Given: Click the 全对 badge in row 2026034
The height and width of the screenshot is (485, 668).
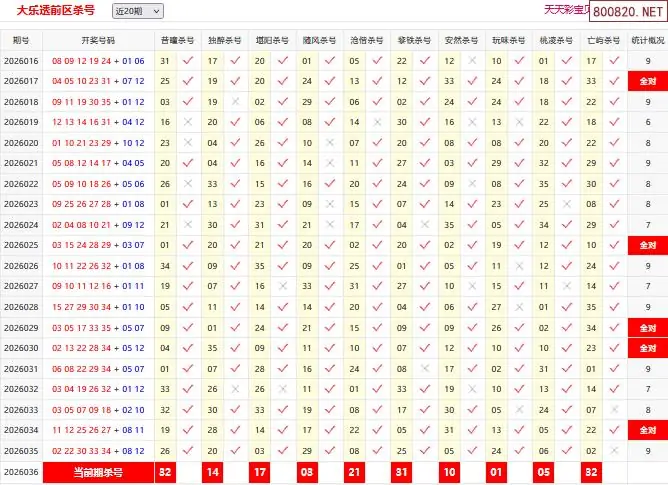Looking at the screenshot, I should (647, 430).
